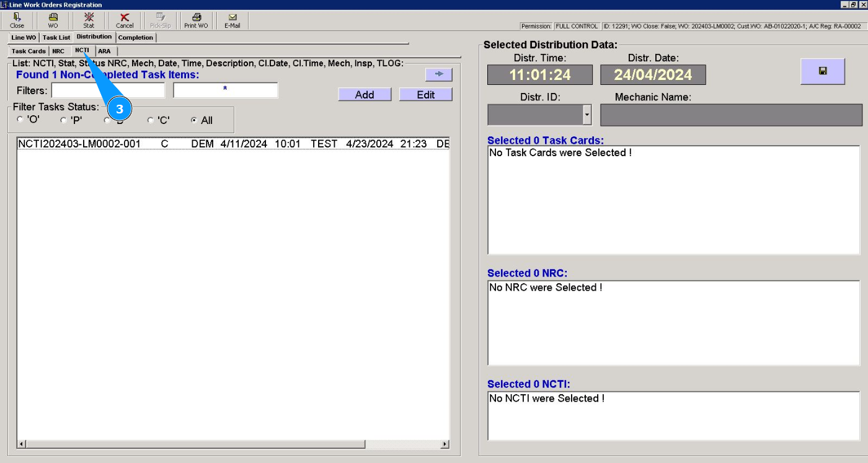This screenshot has height=463, width=868.
Task: Select the 'O' status radio button
Action: point(20,120)
